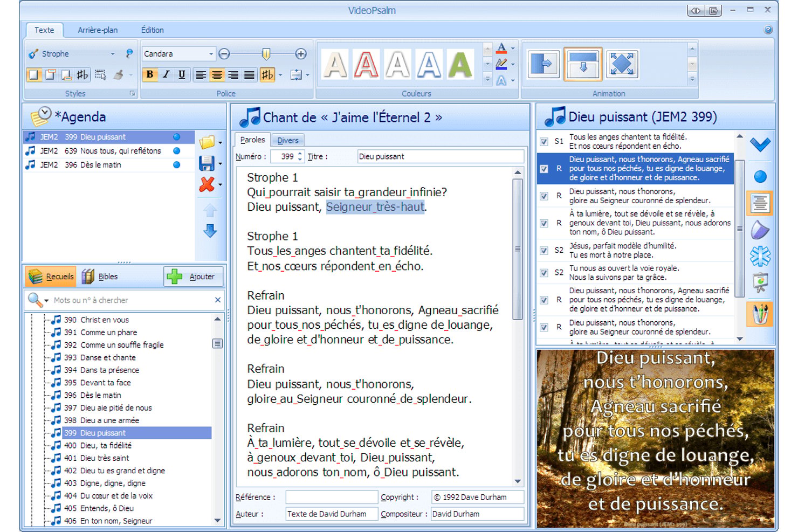
Task: Click the Titre field 'Dieu puissant'
Action: pyautogui.click(x=441, y=157)
